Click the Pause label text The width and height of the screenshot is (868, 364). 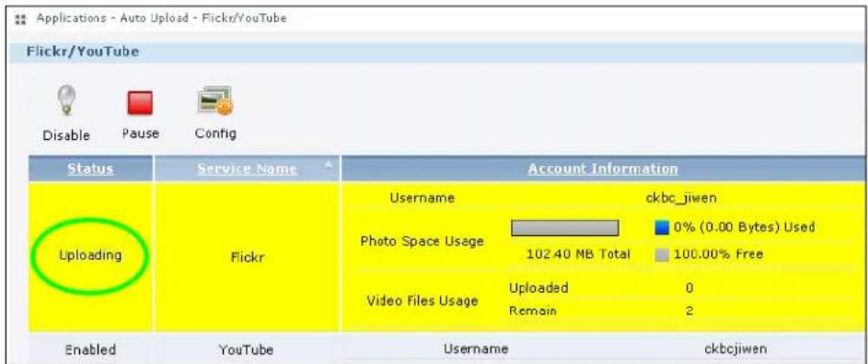(x=140, y=134)
